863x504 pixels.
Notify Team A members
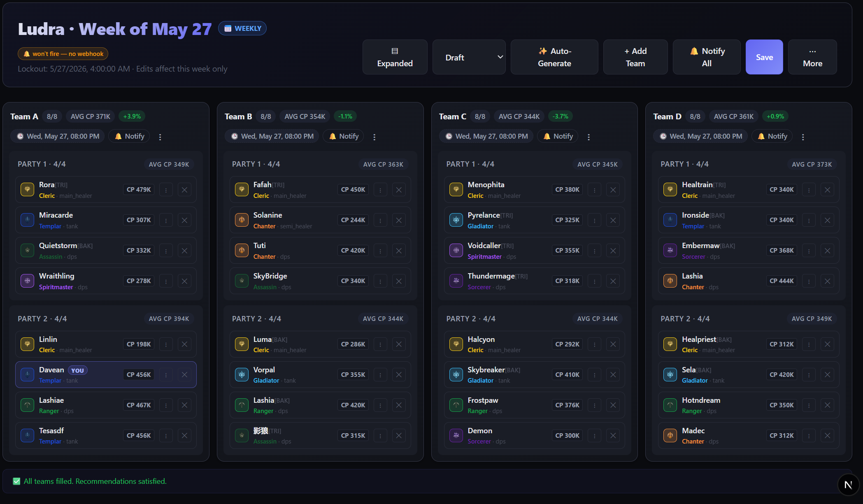coord(129,136)
